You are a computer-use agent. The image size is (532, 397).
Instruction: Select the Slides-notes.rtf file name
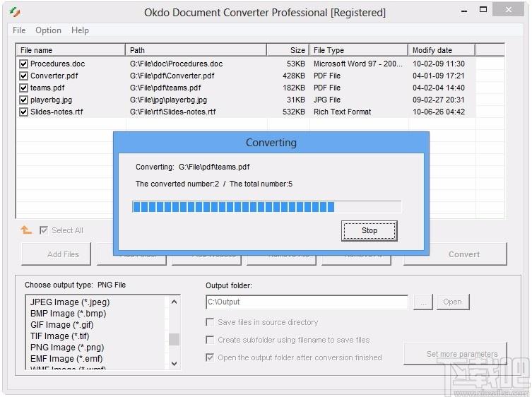pyautogui.click(x=57, y=112)
